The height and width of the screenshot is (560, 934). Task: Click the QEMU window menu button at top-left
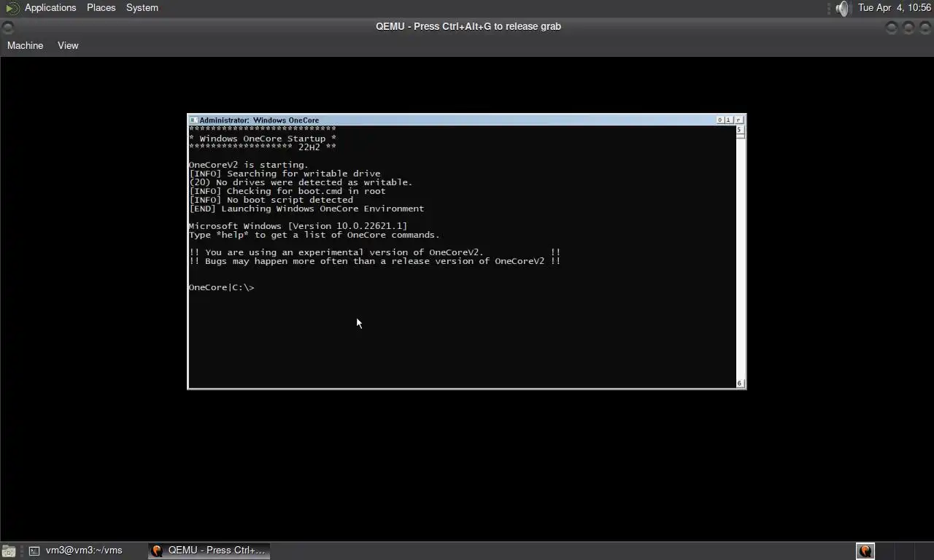click(x=7, y=27)
